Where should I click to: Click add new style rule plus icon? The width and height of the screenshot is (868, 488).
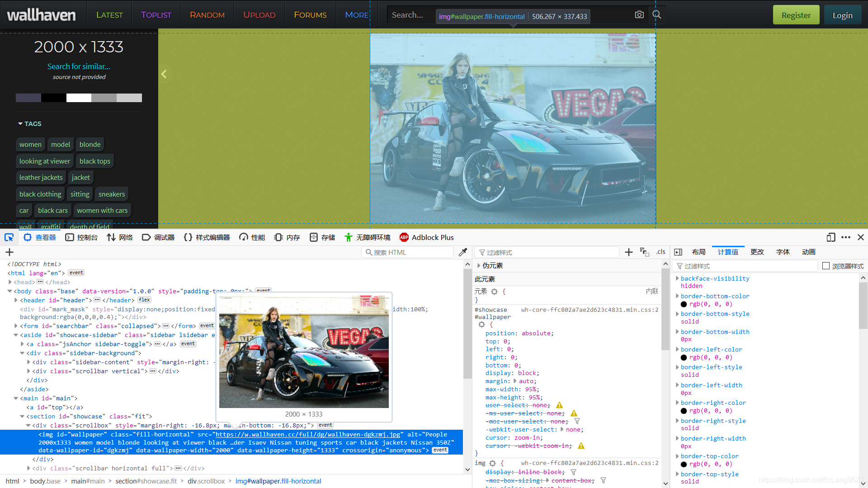click(628, 252)
